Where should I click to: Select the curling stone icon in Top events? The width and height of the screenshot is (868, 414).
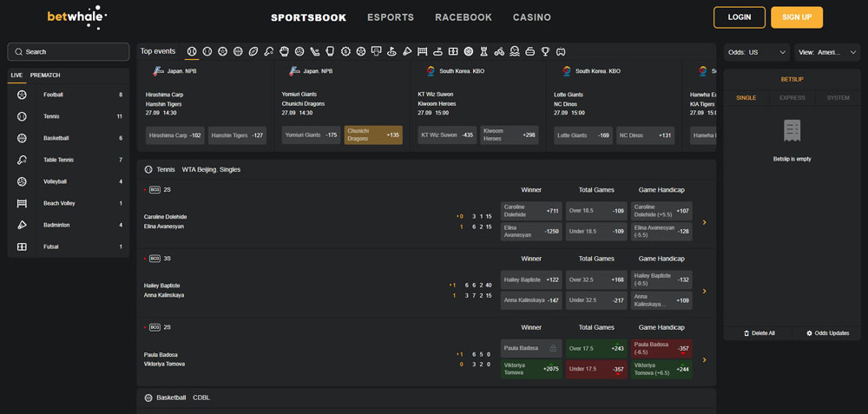[x=529, y=51]
